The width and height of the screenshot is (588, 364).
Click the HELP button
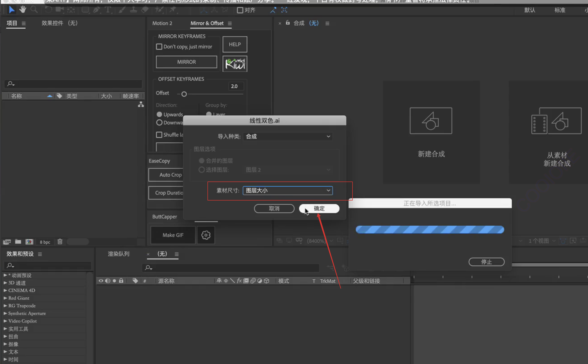pos(235,44)
